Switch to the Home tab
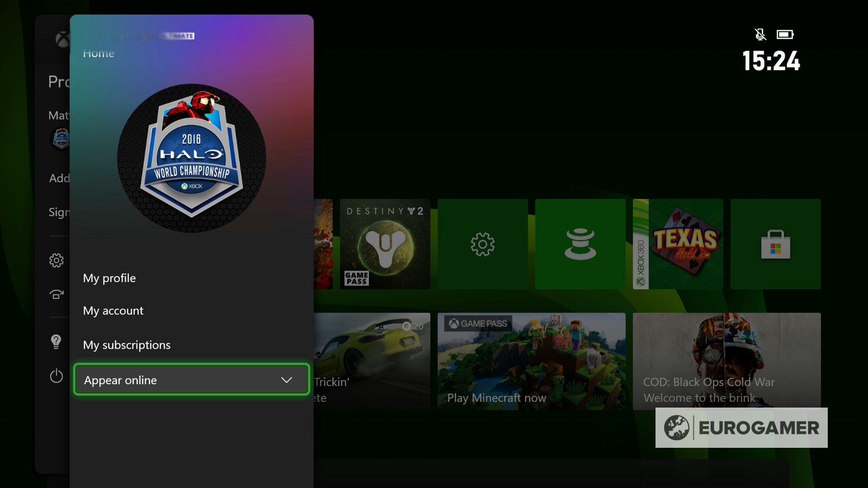The width and height of the screenshot is (868, 488). pyautogui.click(x=99, y=53)
